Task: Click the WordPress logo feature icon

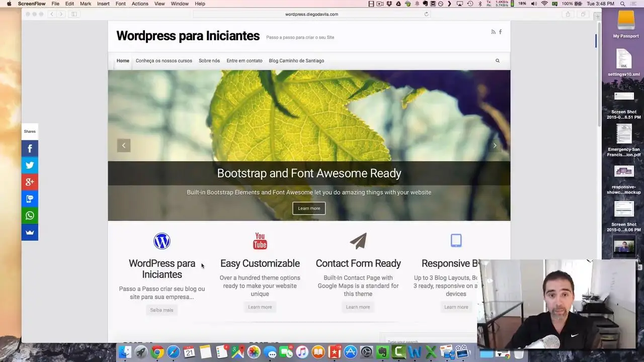Action: tap(162, 241)
